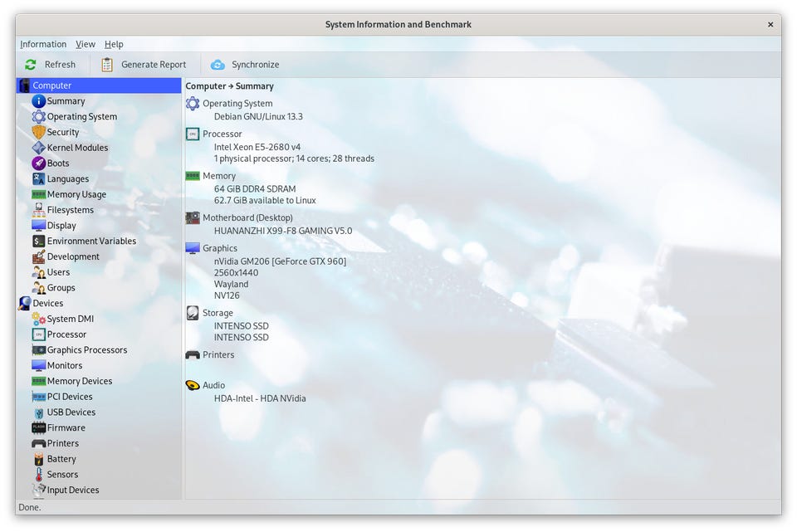Click the System DMI gears icon
Image resolution: width=797 pixels, height=532 pixels.
click(39, 319)
